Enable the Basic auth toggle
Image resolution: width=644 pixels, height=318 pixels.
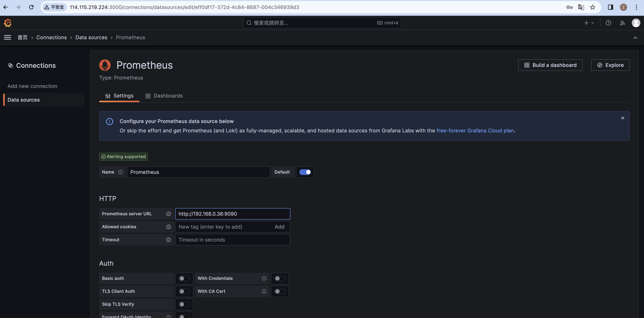coord(184,278)
